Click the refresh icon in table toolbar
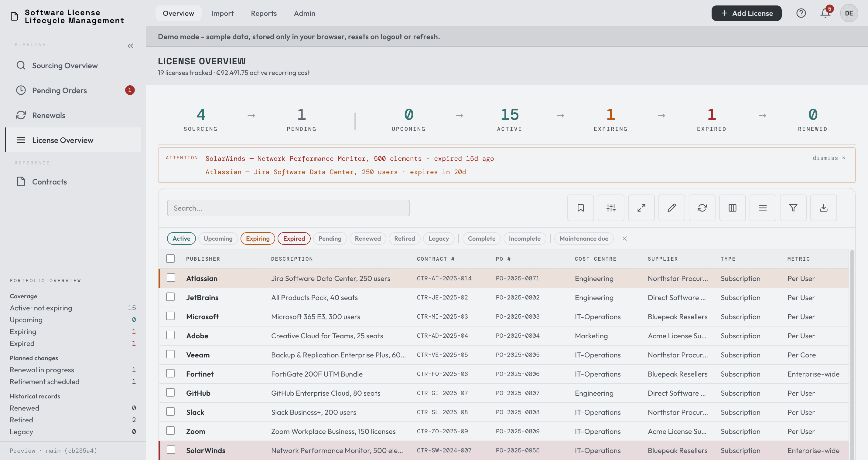Screen dimensions: 868x460 coord(702,208)
